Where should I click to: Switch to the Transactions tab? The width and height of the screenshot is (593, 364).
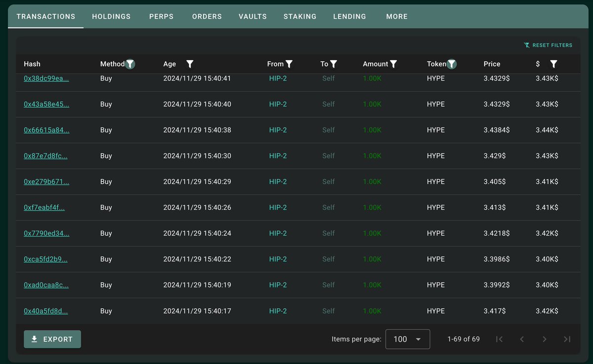tap(46, 16)
